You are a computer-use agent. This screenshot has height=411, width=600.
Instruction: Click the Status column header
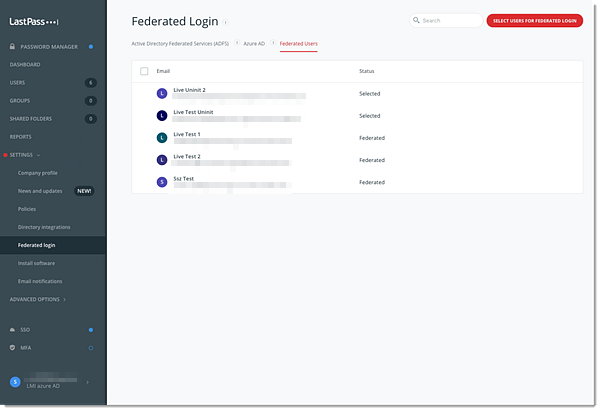367,71
